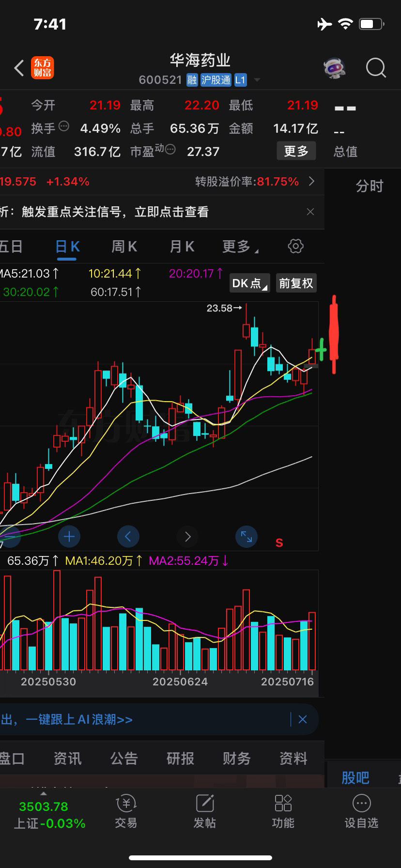Tap the 沪股通 badge

[x=216, y=80]
